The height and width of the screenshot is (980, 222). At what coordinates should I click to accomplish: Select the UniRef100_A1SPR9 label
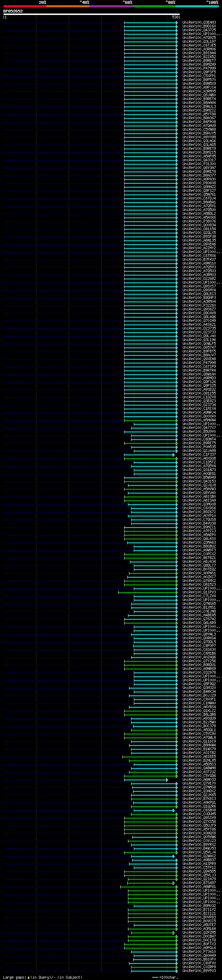pos(199,864)
